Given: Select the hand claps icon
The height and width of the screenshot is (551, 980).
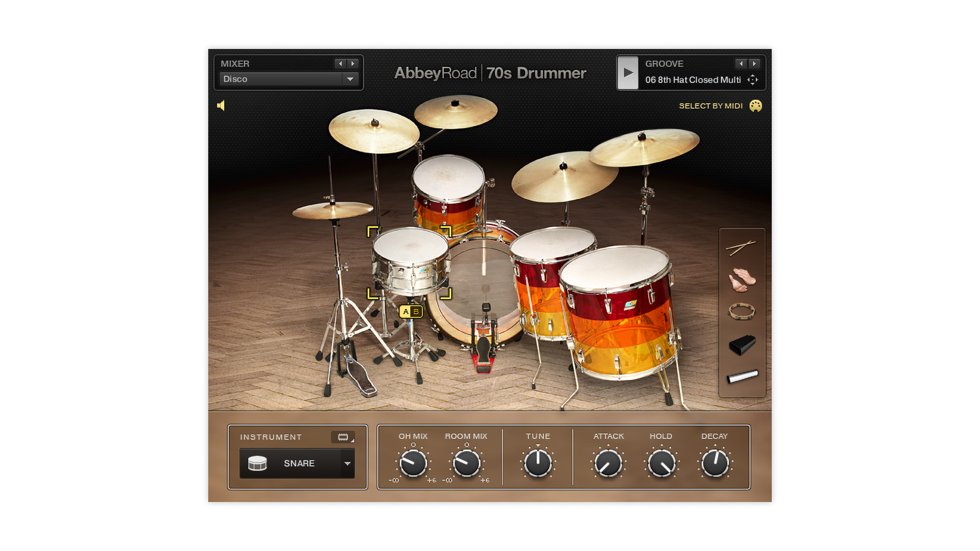Looking at the screenshot, I should (x=741, y=280).
